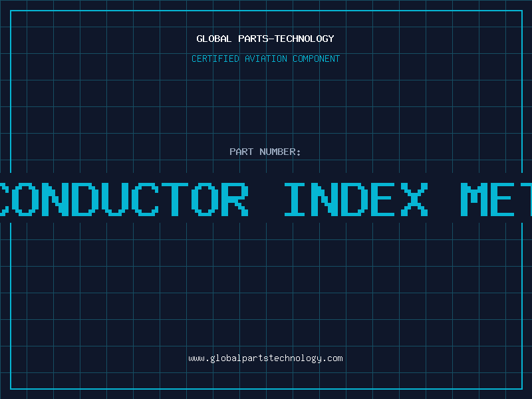This screenshot has height=399, width=532.
Task: Click the letter D in INDEX
Action: click(355, 199)
